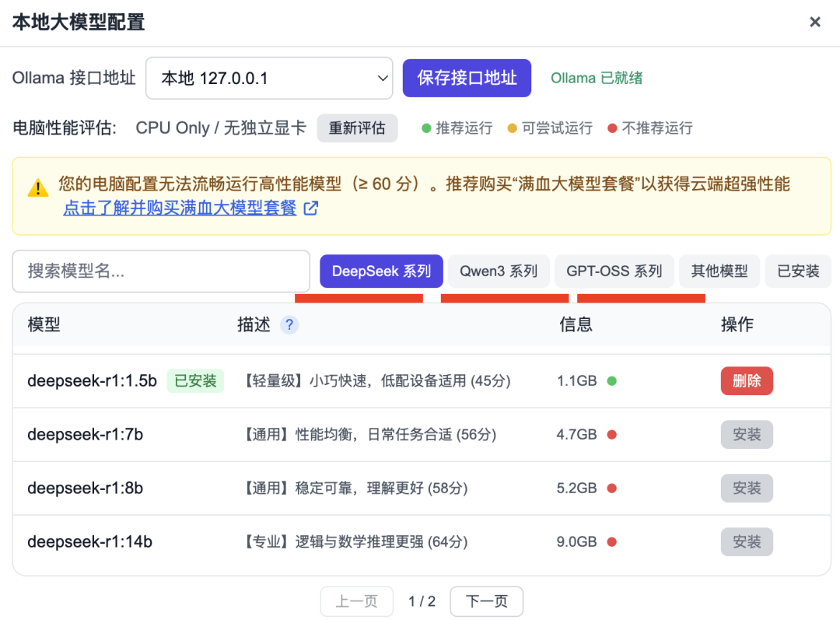Delete the deepseek-r1:1.5b model

coord(747,381)
